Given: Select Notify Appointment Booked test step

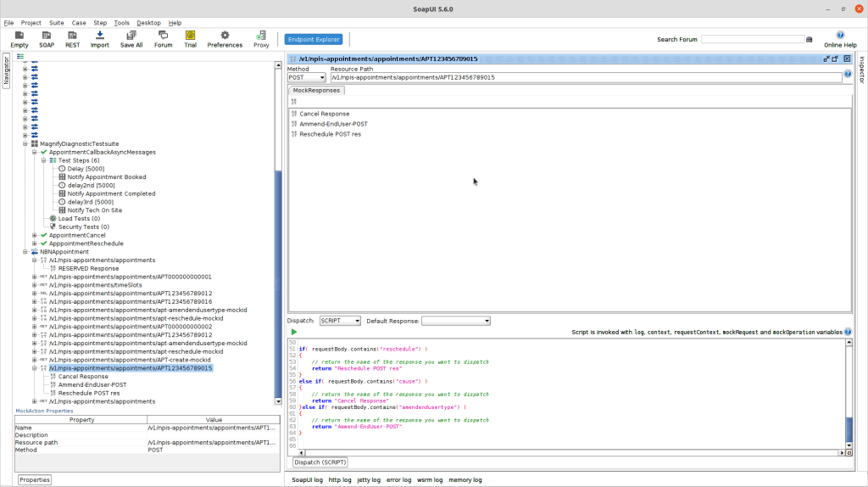Looking at the screenshot, I should coord(106,177).
